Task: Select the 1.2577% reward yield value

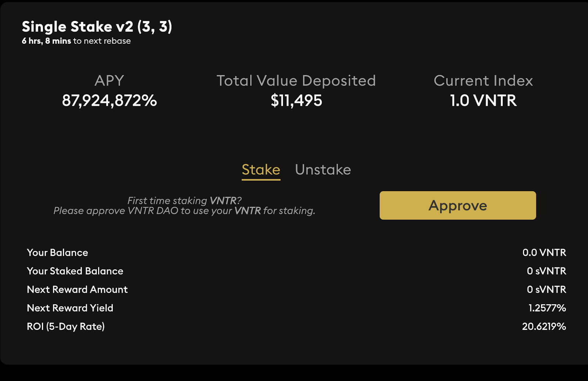Action: click(x=547, y=308)
